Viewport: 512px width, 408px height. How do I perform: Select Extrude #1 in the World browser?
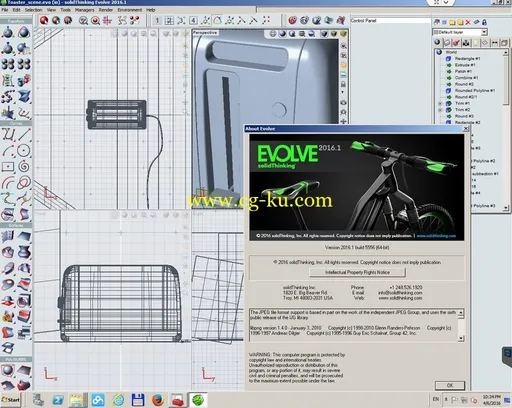(x=465, y=65)
